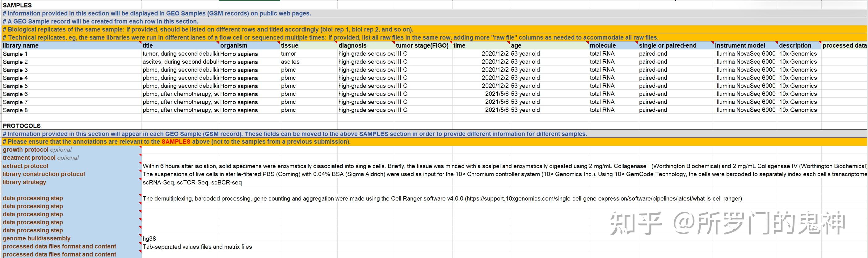Select the 'Sample 8' library name cell
The width and height of the screenshot is (868, 258).
pyautogui.click(x=15, y=110)
